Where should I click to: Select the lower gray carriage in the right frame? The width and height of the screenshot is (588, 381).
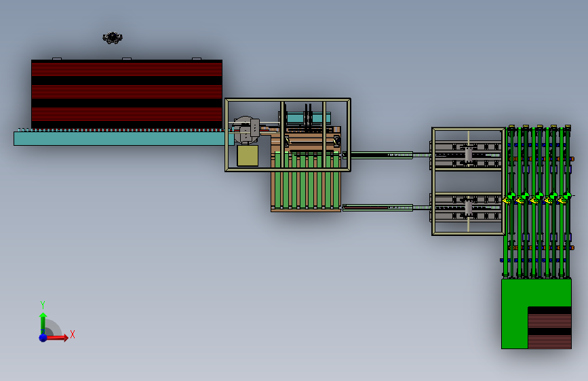pos(469,207)
